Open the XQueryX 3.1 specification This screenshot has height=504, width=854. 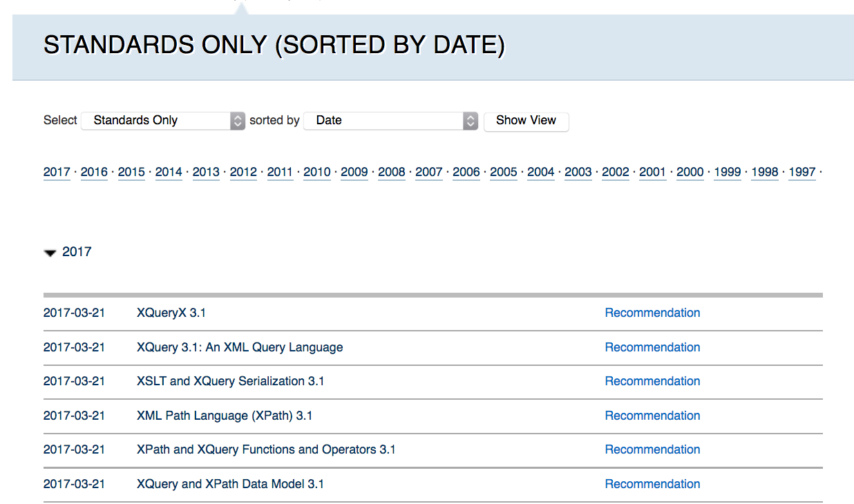[x=171, y=313]
